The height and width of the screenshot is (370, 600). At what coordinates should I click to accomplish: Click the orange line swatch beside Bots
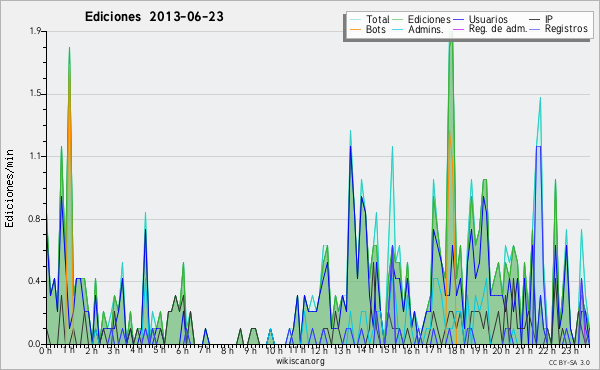(355, 29)
